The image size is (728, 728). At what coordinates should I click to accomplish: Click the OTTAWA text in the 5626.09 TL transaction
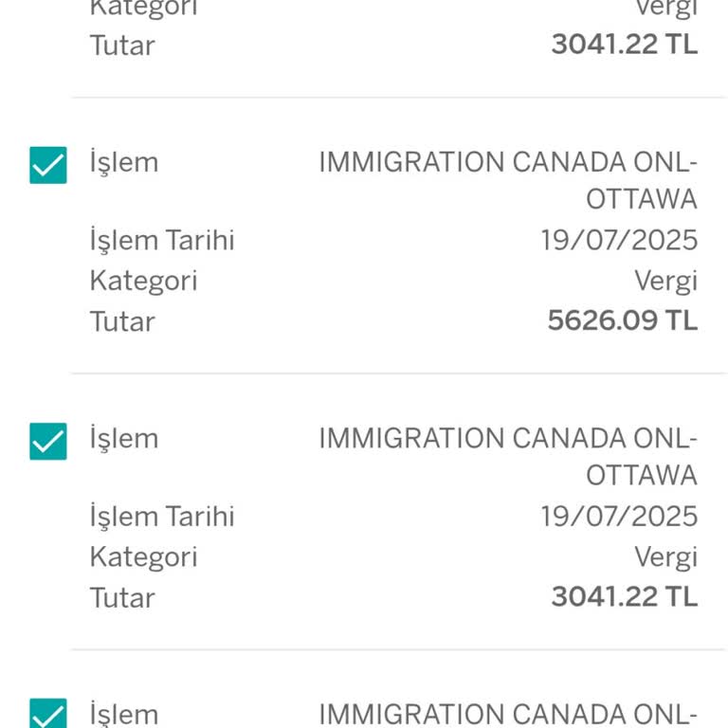coord(641,199)
